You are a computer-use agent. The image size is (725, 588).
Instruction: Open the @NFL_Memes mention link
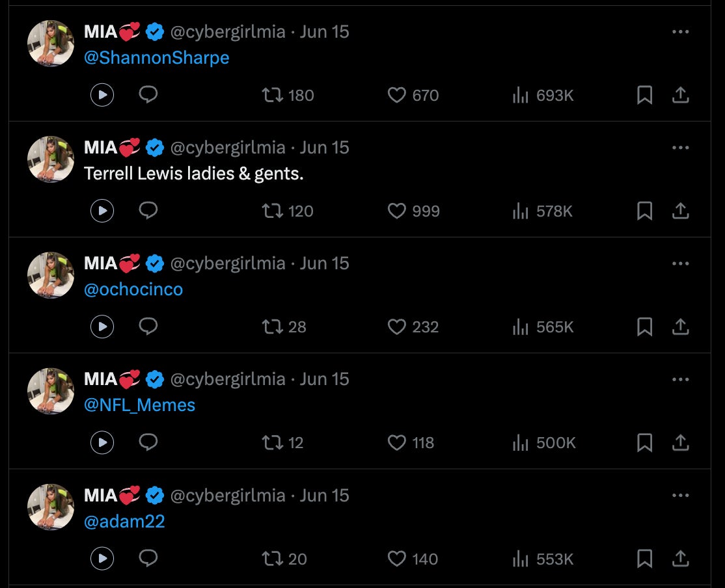click(x=139, y=405)
